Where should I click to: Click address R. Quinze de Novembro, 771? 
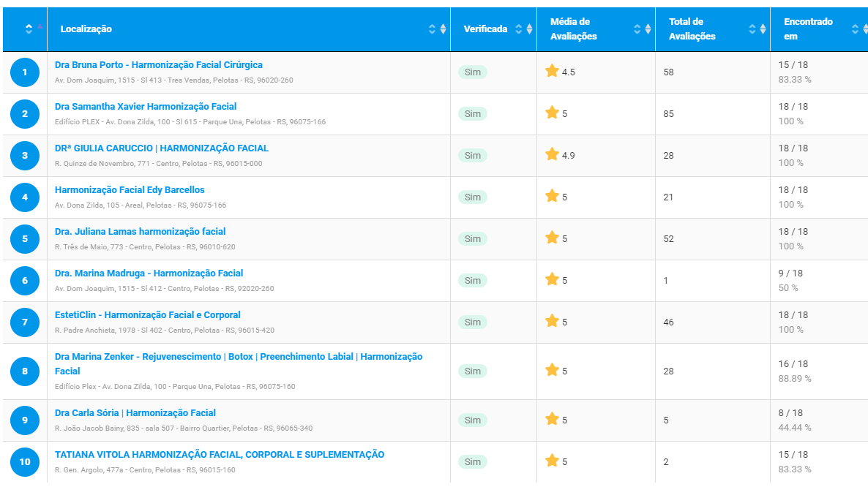(158, 164)
